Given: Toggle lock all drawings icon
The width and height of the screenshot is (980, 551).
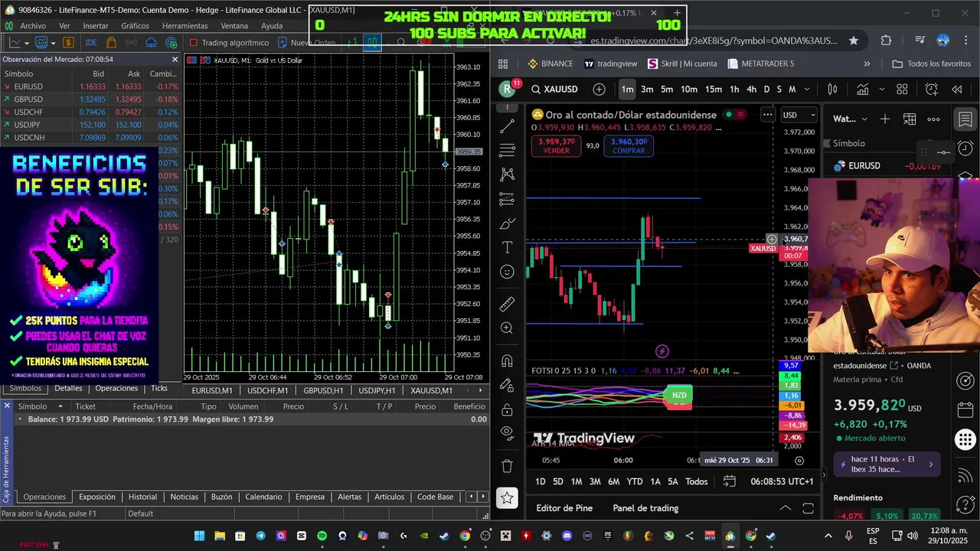Looking at the screenshot, I should (x=507, y=409).
